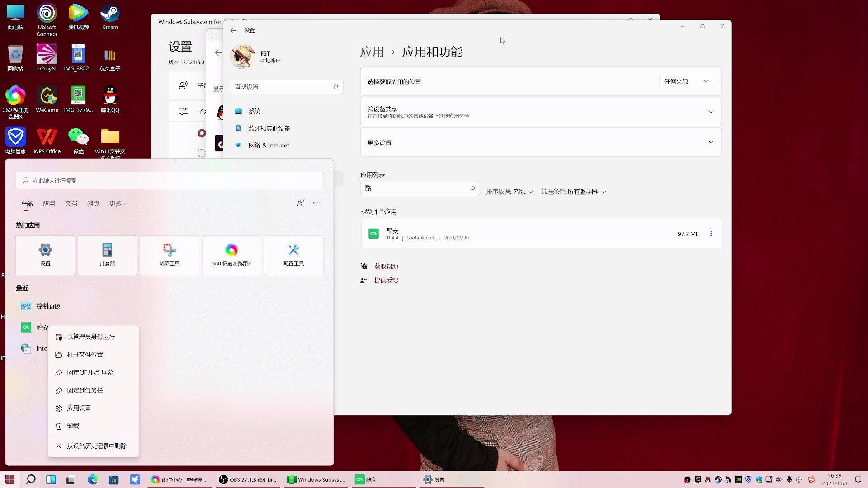This screenshot has width=868, height=488.
Task: Click the 提供反馈 feedback link
Action: [386, 280]
